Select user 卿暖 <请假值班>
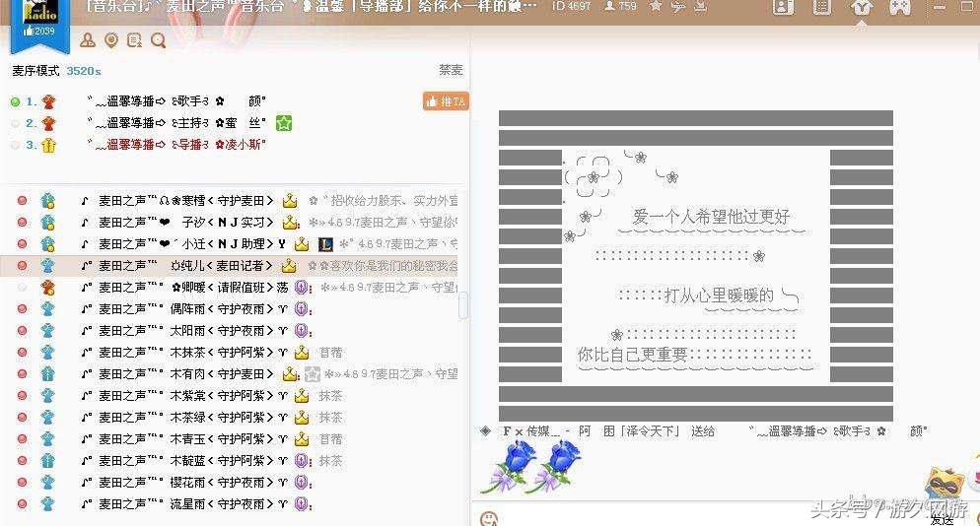This screenshot has height=526, width=980. coord(184,288)
